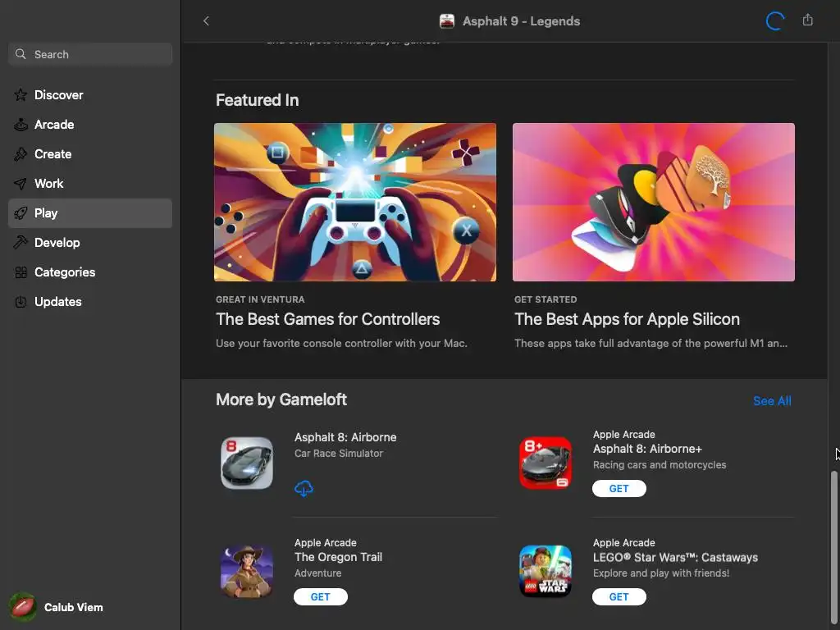
Task: Show the Updates section
Action: tap(90, 302)
